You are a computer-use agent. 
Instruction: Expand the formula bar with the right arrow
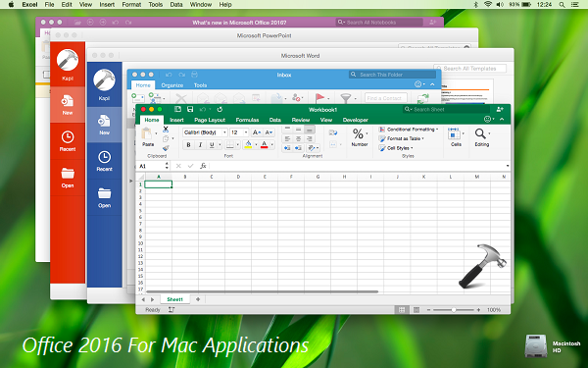[508, 166]
